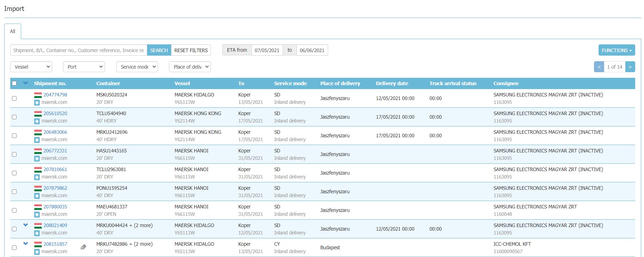Click Hungarian flag icon for shipment 208151857
This screenshot has width=644, height=257.
coord(38,244)
